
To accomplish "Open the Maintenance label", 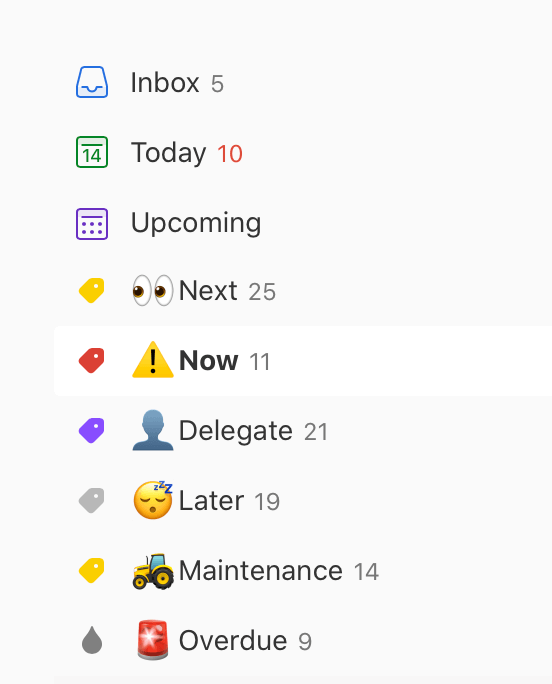I will (303, 571).
